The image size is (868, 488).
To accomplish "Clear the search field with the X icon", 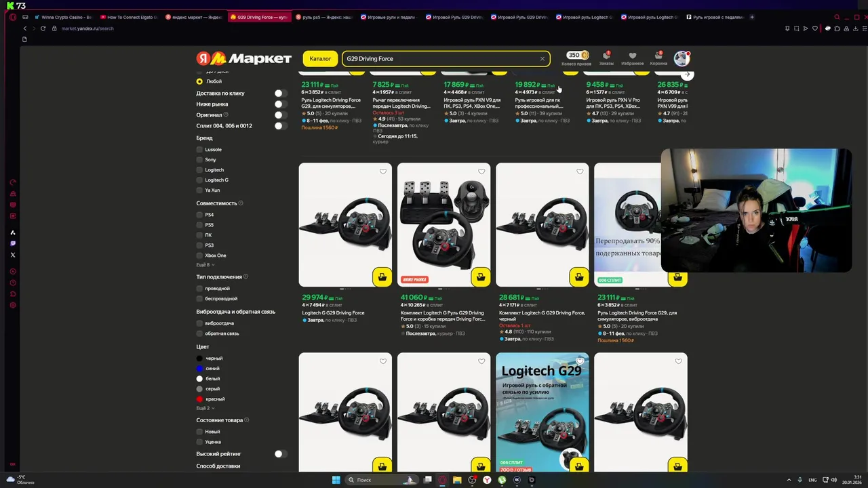I will coord(542,59).
